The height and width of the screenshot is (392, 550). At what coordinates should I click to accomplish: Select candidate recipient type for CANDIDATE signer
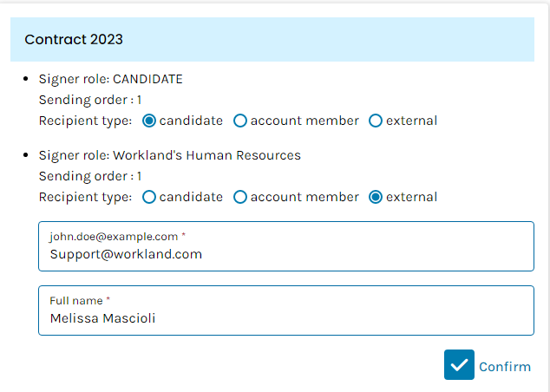point(149,121)
